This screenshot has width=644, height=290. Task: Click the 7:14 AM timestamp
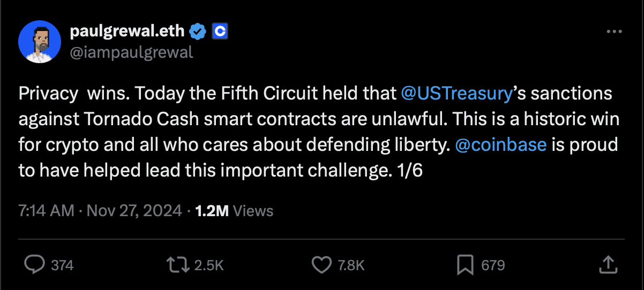click(x=46, y=211)
